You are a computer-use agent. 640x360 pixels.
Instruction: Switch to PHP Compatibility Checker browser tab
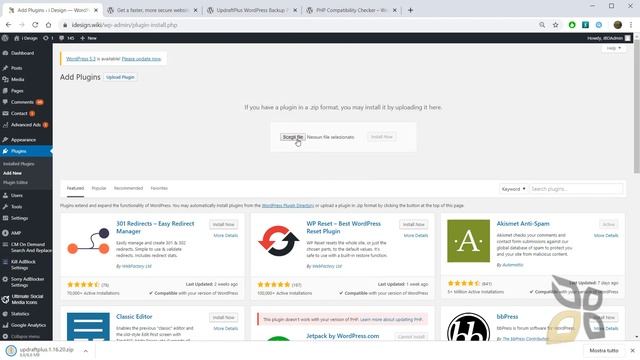click(x=351, y=10)
